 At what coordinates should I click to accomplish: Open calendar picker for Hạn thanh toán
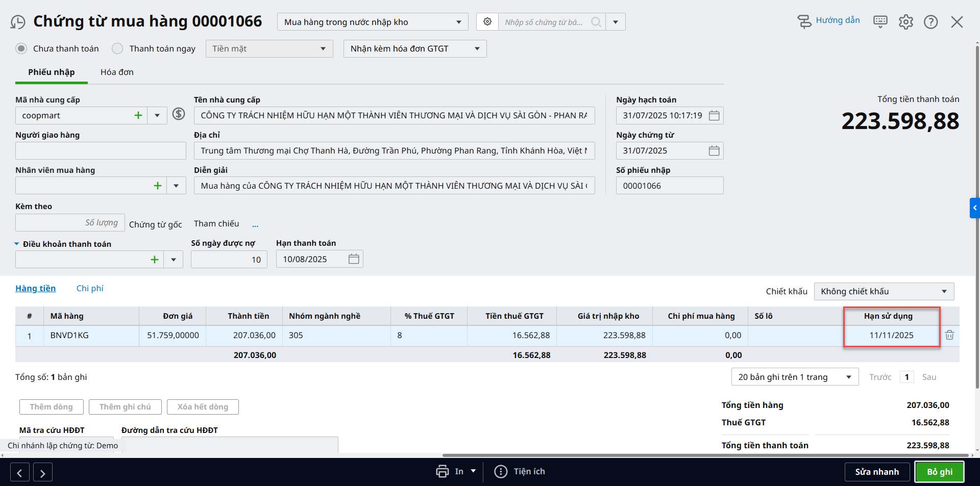click(354, 259)
